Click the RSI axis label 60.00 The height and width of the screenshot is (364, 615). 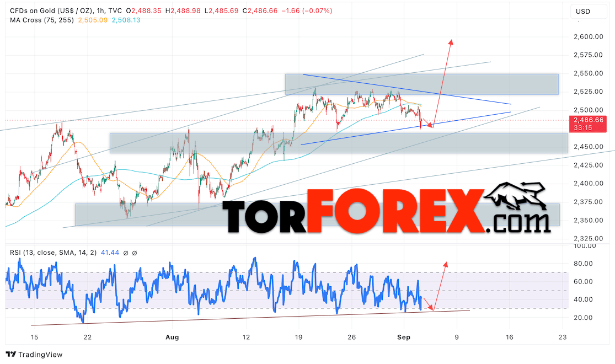[x=583, y=282]
